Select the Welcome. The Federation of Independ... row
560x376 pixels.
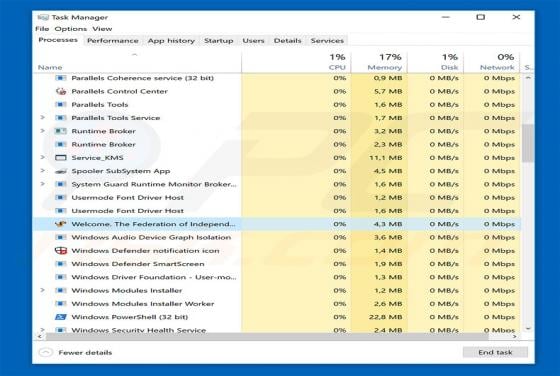tap(277, 224)
